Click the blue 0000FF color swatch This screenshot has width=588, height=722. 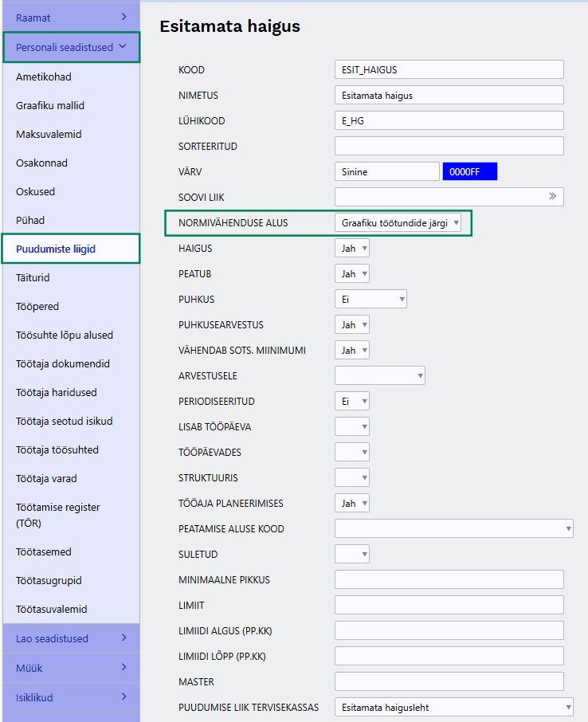470,171
